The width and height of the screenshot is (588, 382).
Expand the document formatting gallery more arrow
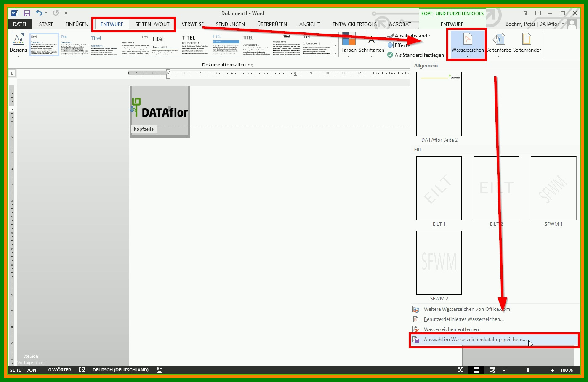click(335, 53)
